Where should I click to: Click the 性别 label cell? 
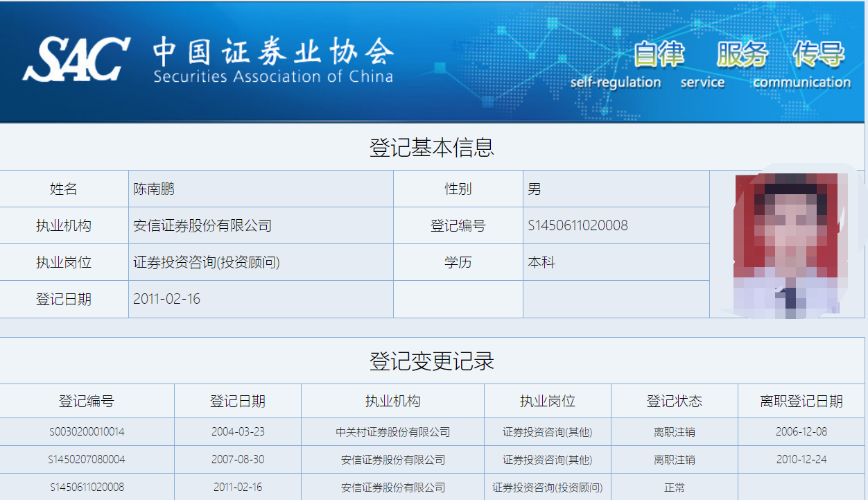(458, 189)
